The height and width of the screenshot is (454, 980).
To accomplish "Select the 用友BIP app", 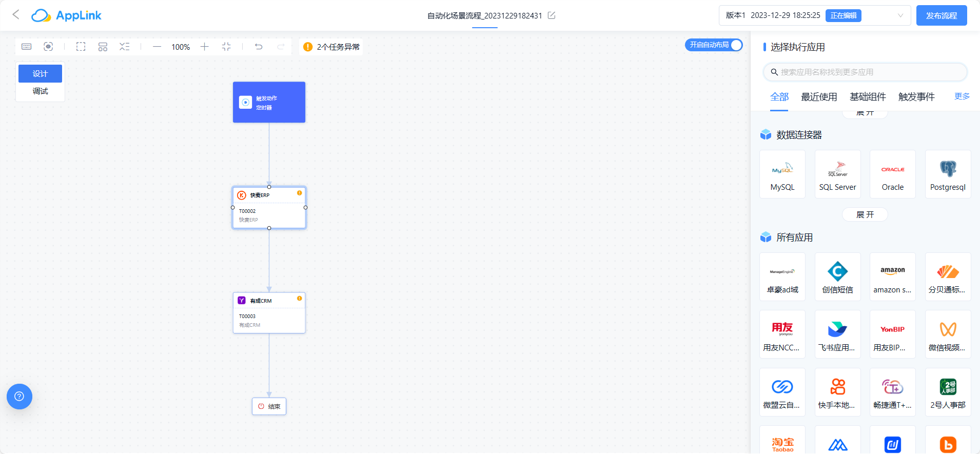I will pos(893,334).
